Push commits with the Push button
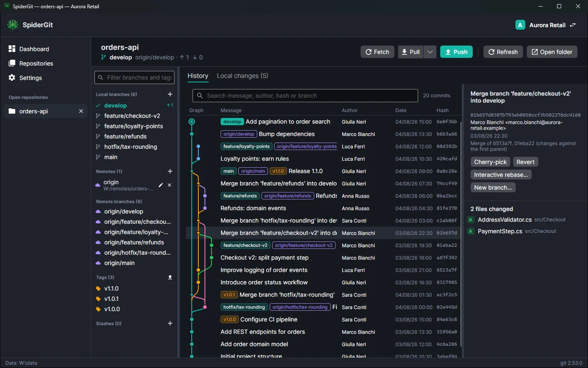The width and height of the screenshot is (588, 368). [x=456, y=52]
